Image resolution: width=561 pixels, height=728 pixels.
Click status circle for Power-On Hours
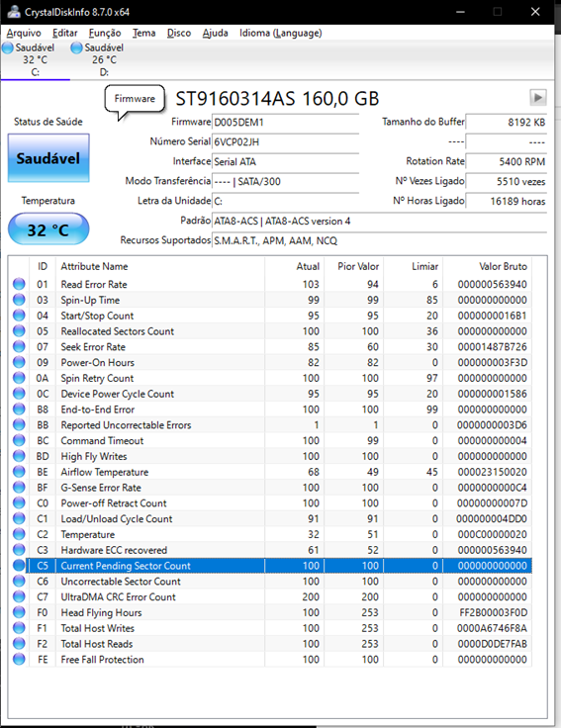19,362
